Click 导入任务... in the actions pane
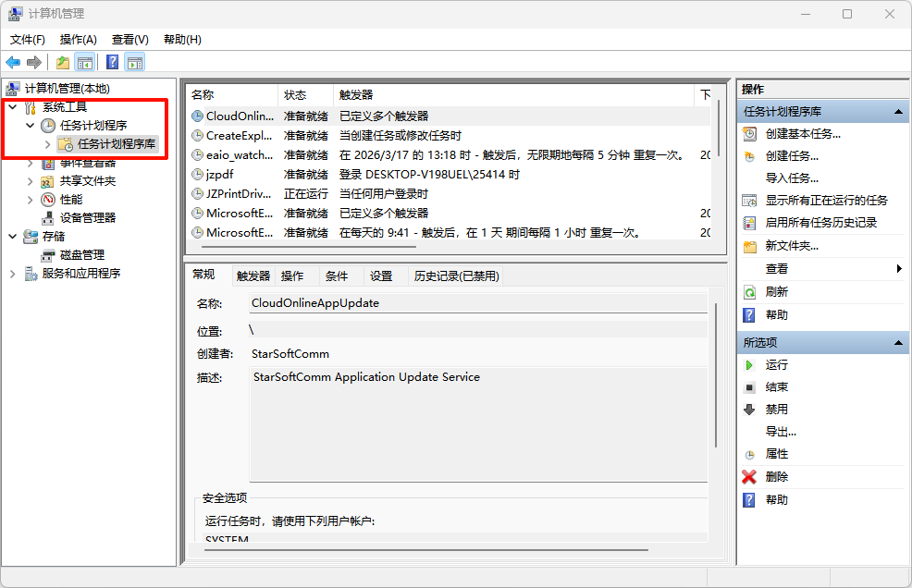 pos(792,178)
